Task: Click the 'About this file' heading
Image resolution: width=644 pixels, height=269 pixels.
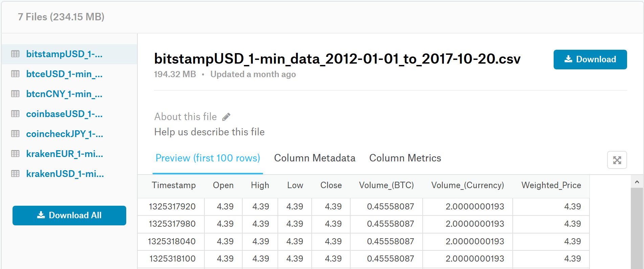Action: click(185, 117)
